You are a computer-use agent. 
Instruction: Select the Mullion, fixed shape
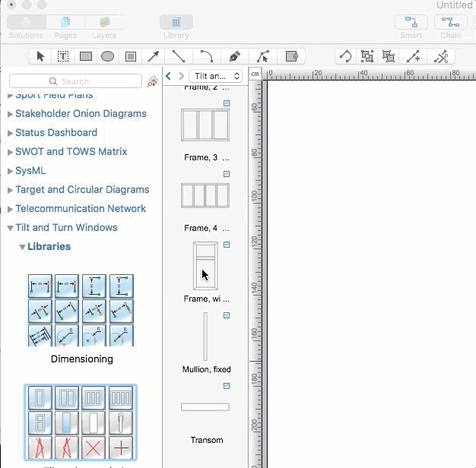(205, 337)
